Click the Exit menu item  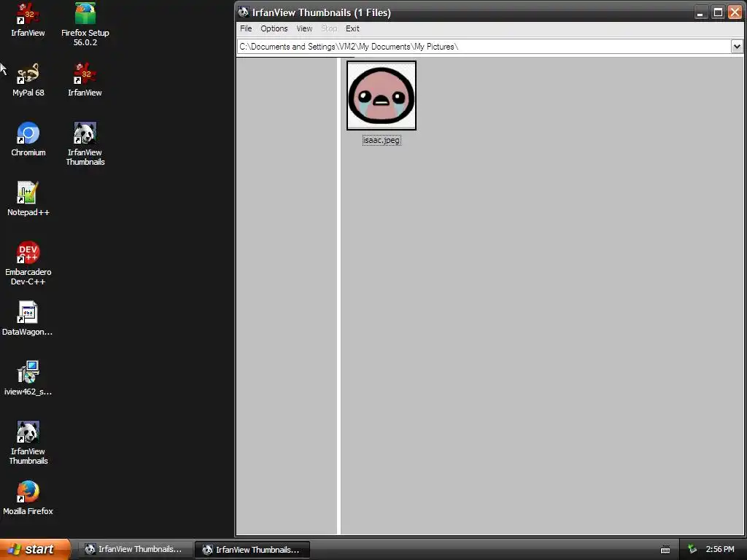(352, 28)
